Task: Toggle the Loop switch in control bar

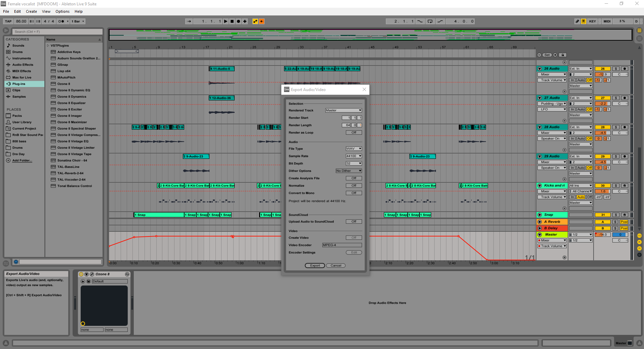Action: coord(430,21)
